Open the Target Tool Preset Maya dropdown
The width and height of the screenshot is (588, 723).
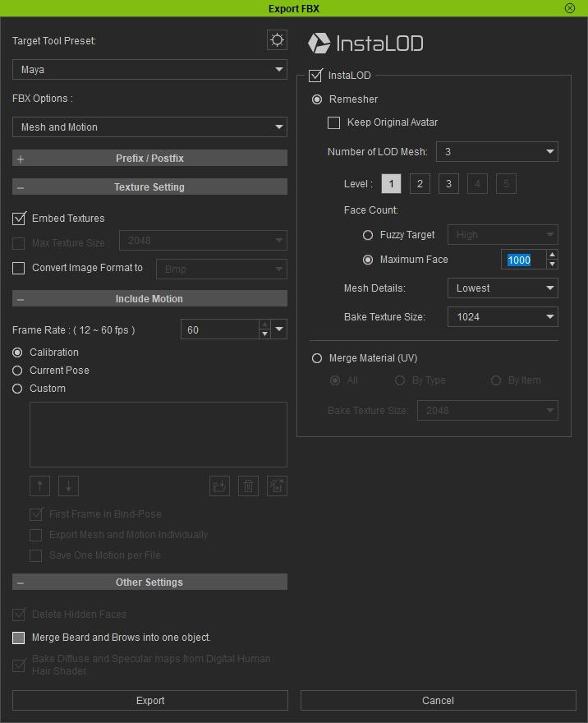click(149, 70)
